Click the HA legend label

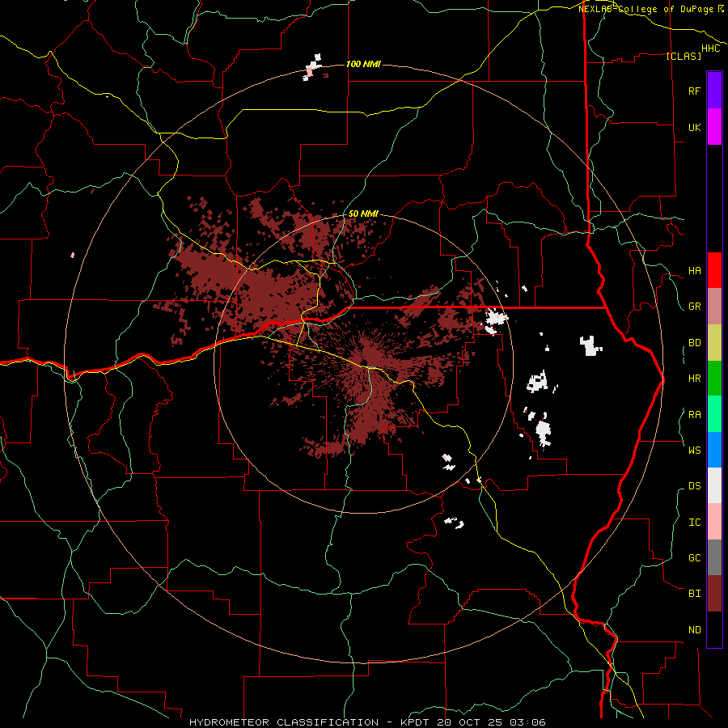tap(694, 271)
